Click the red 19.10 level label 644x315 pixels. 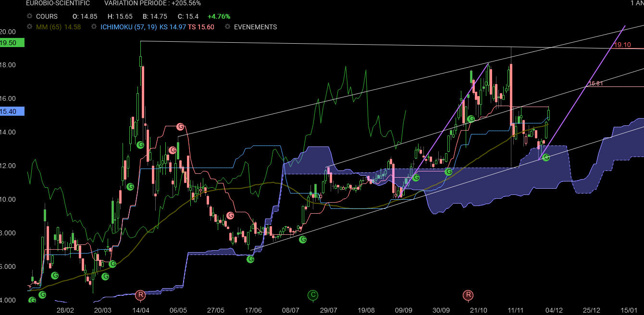click(622, 45)
